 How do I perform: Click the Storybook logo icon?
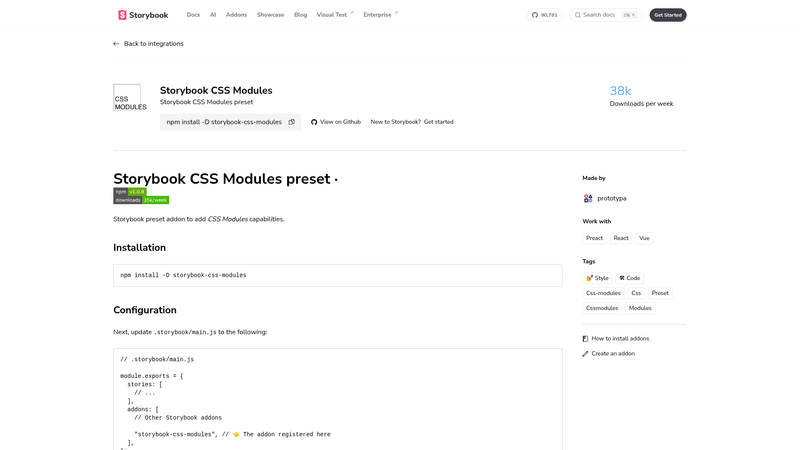click(122, 15)
